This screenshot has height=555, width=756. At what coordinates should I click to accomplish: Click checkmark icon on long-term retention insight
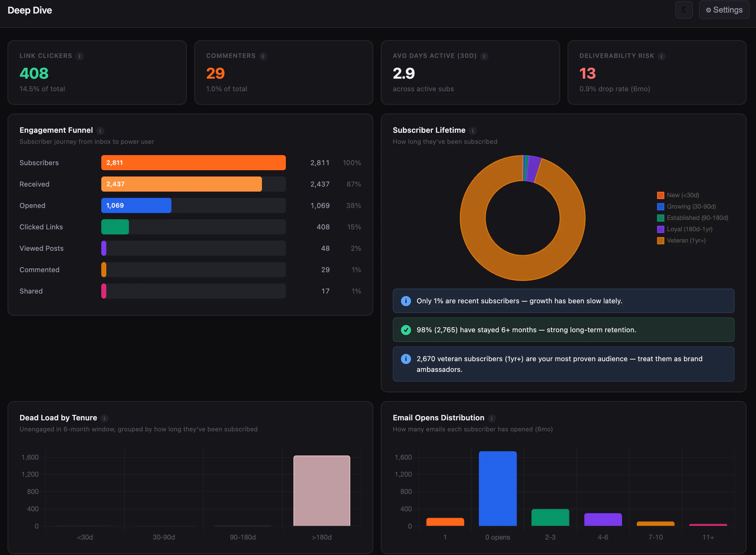pyautogui.click(x=406, y=330)
